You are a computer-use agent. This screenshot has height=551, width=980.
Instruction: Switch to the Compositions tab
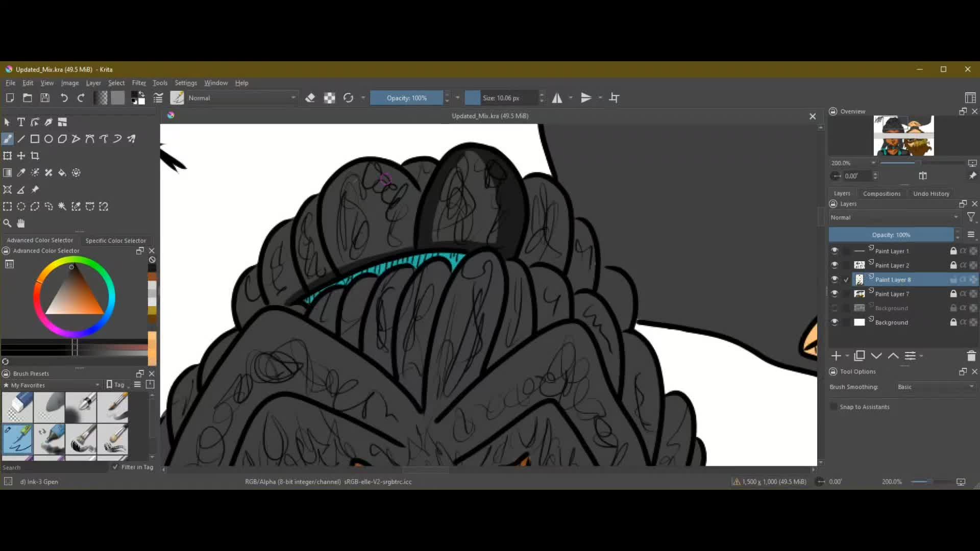[x=881, y=194]
